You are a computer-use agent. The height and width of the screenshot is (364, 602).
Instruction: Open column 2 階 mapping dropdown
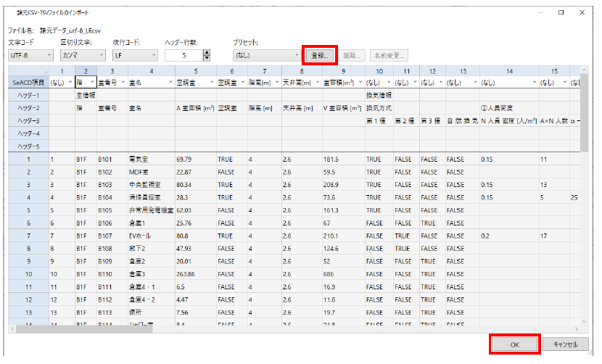tap(92, 83)
